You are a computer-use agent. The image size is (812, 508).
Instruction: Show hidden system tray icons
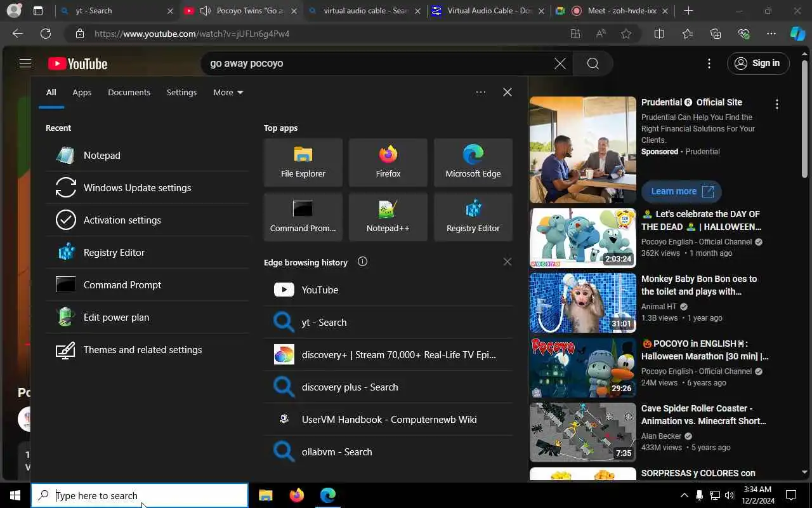point(684,495)
